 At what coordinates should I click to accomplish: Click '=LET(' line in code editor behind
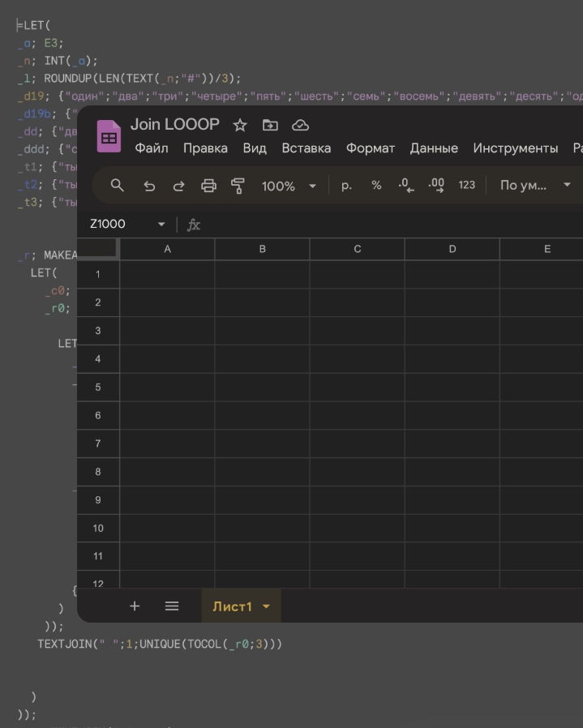(33, 25)
